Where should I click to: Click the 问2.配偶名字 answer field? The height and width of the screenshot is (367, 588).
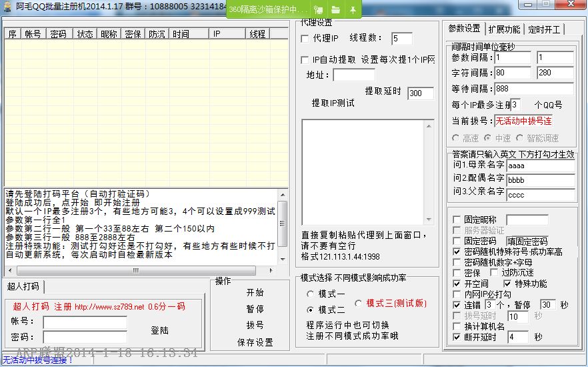pos(541,180)
